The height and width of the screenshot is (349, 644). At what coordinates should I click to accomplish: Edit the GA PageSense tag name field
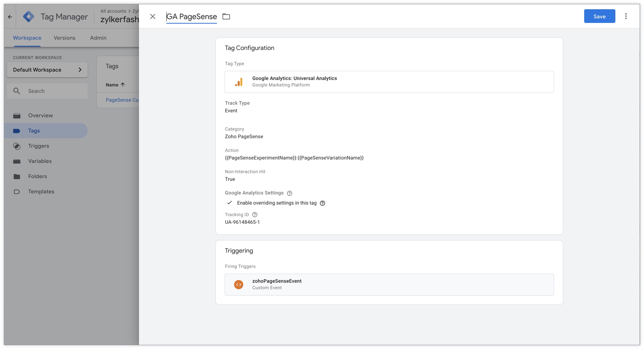coord(191,17)
